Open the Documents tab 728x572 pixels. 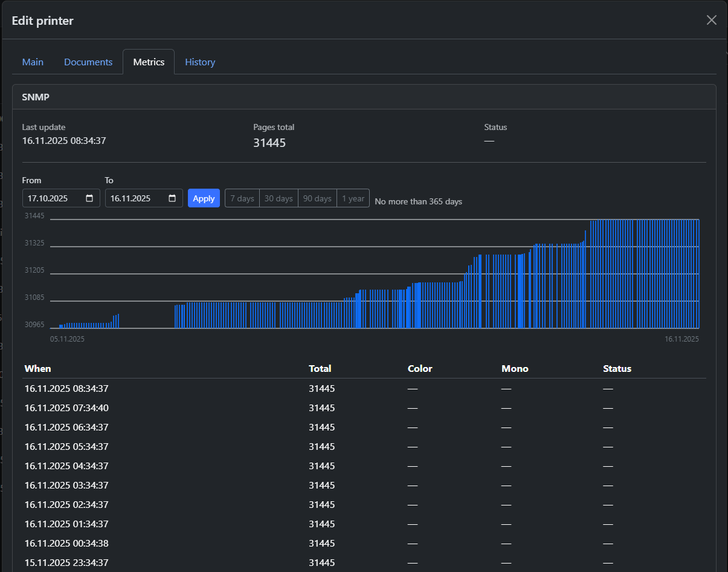pos(88,62)
